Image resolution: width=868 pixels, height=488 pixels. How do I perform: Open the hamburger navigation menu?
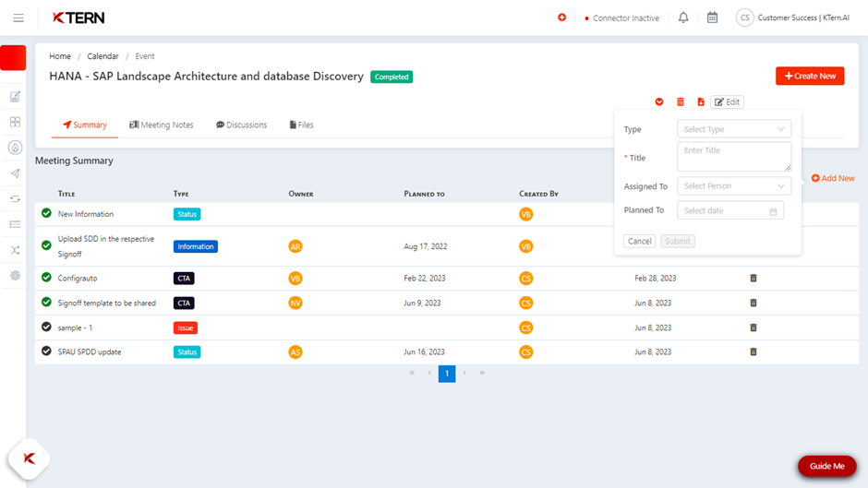[x=18, y=18]
